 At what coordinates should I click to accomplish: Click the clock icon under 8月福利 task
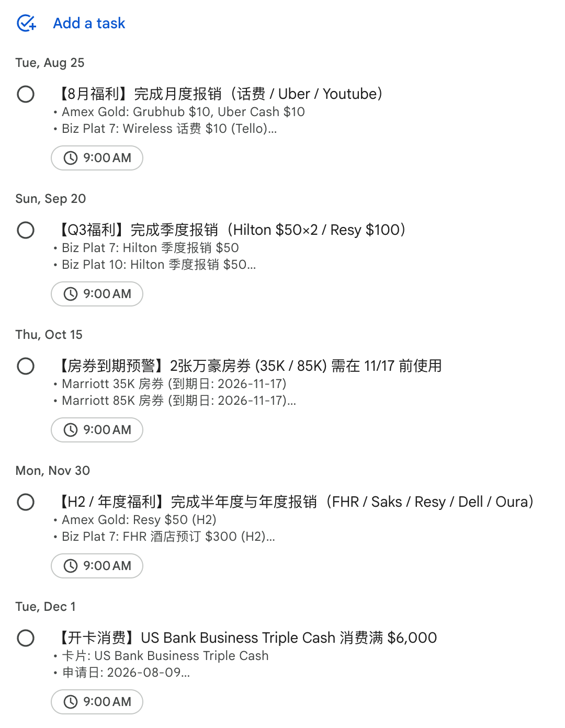click(71, 158)
